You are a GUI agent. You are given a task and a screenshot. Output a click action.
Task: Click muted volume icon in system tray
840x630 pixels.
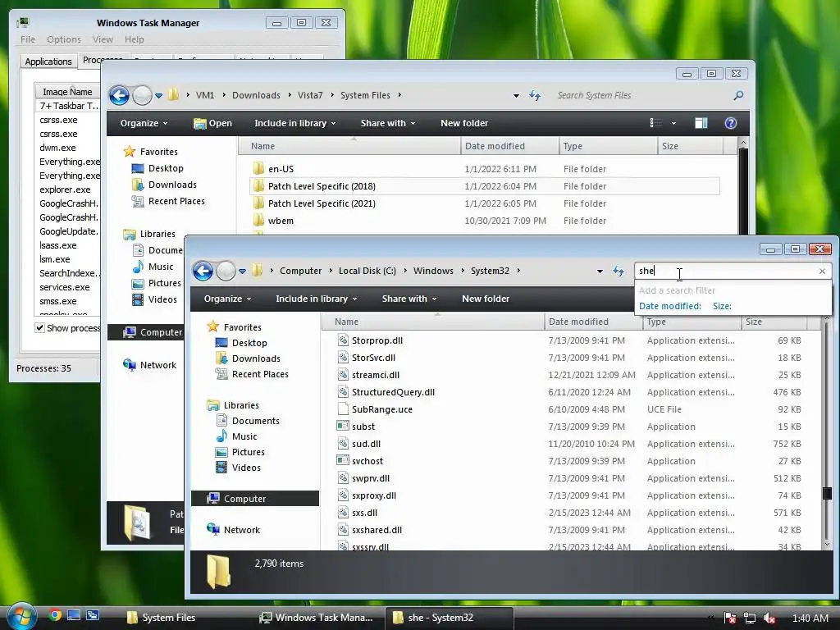769,618
